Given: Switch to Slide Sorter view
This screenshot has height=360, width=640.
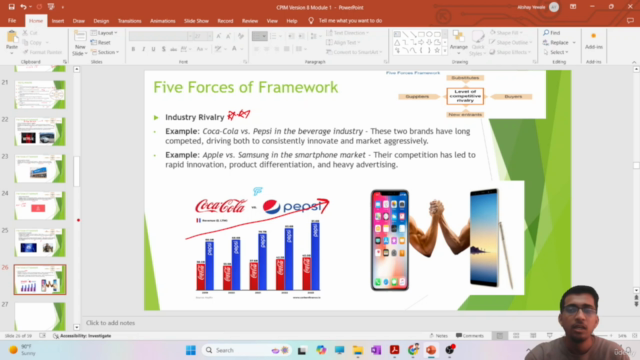Looking at the screenshot, I should tap(516, 336).
